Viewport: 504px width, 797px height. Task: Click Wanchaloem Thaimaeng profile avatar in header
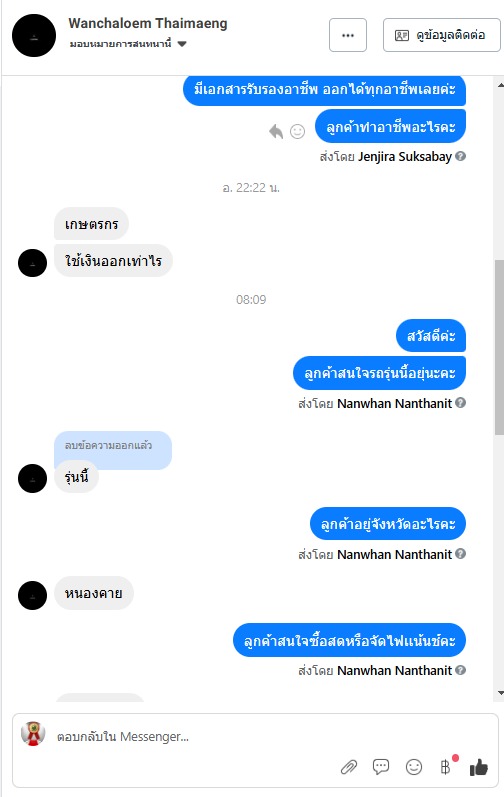pyautogui.click(x=34, y=36)
